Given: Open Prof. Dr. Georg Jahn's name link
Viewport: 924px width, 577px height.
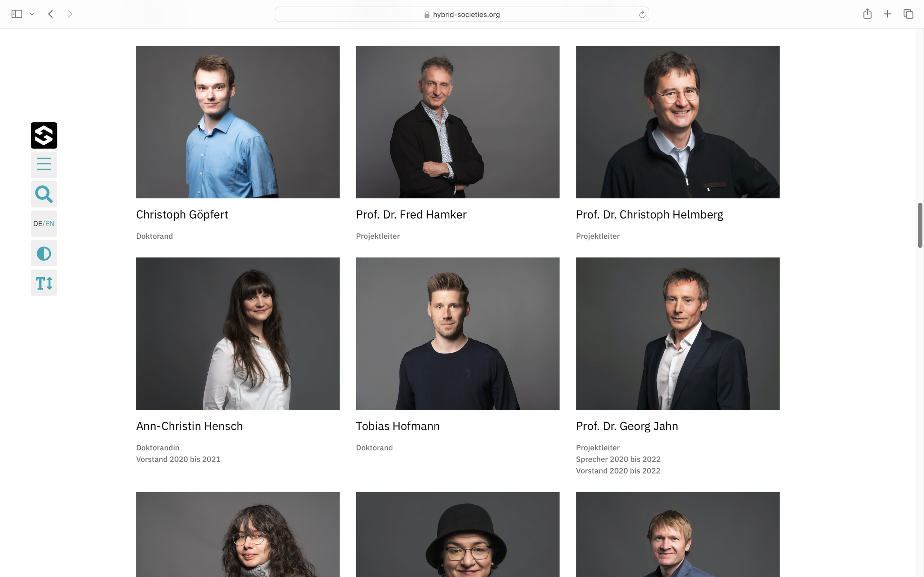Looking at the screenshot, I should click(627, 426).
